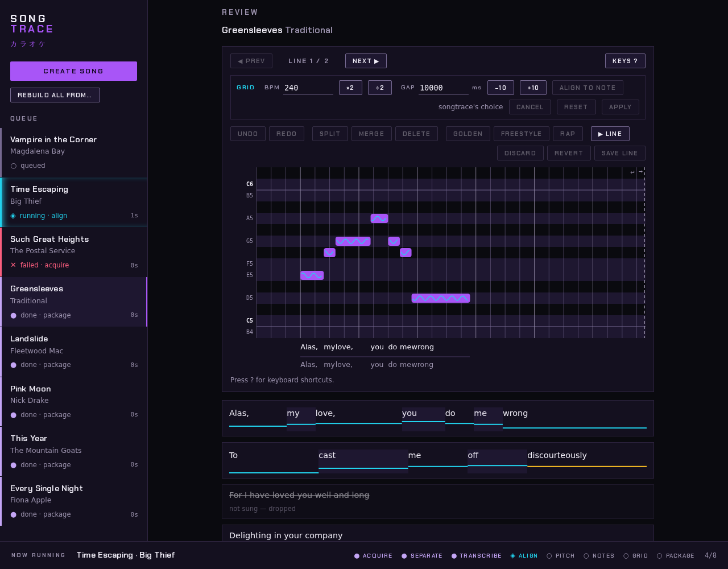This screenshot has width=728, height=569.
Task: Click Create Song button
Action: coord(73,71)
